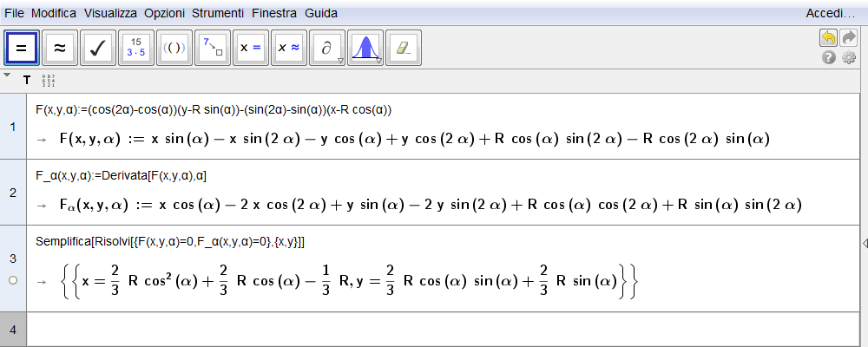Click the Accedi… sign-in link
This screenshot has height=347, width=868.
pos(831,13)
